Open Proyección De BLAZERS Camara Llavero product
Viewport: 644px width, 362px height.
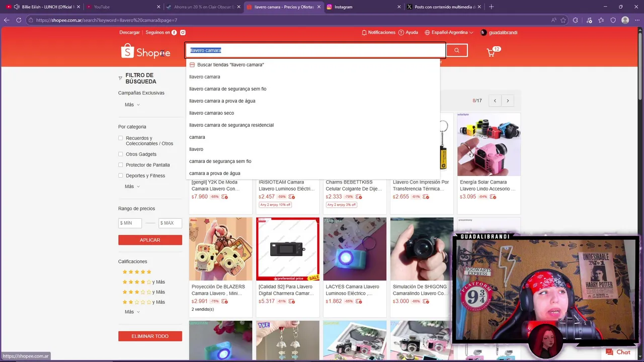pyautogui.click(x=220, y=266)
